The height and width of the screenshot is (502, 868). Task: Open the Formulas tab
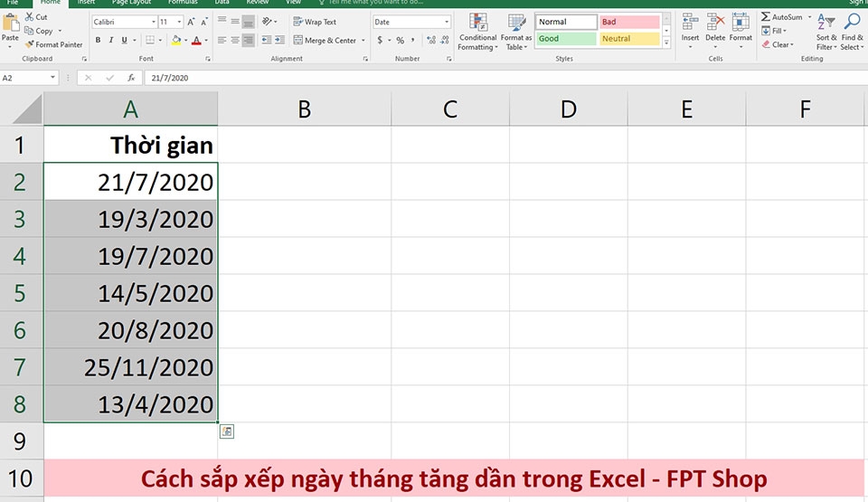pyautogui.click(x=183, y=3)
